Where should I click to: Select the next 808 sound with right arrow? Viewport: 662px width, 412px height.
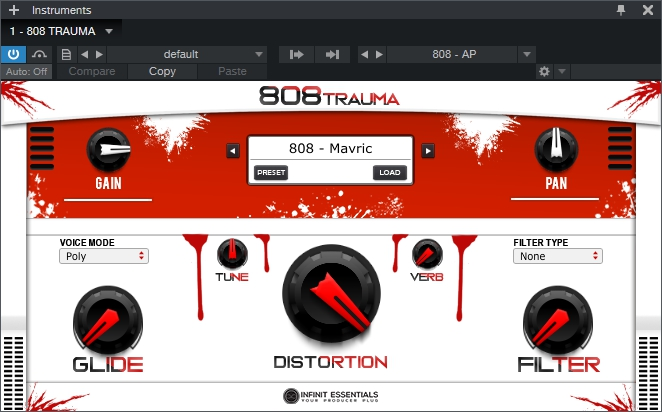[428, 151]
